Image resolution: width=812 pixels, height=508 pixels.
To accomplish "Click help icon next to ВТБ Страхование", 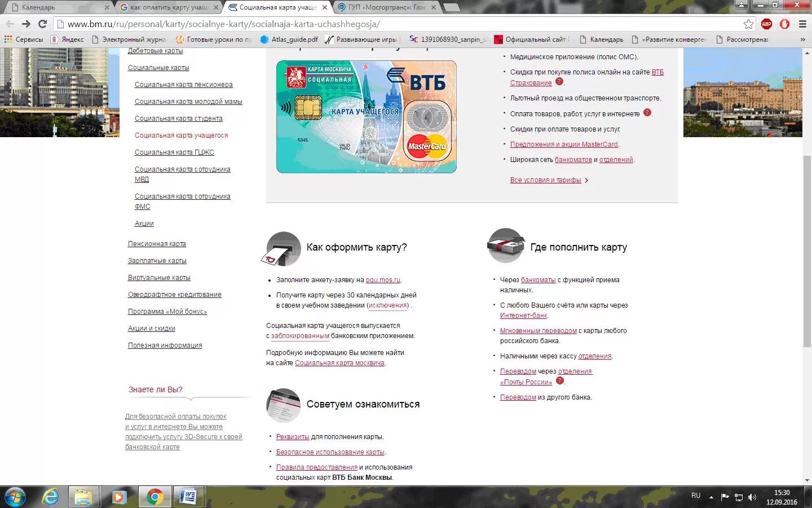I will click(559, 81).
